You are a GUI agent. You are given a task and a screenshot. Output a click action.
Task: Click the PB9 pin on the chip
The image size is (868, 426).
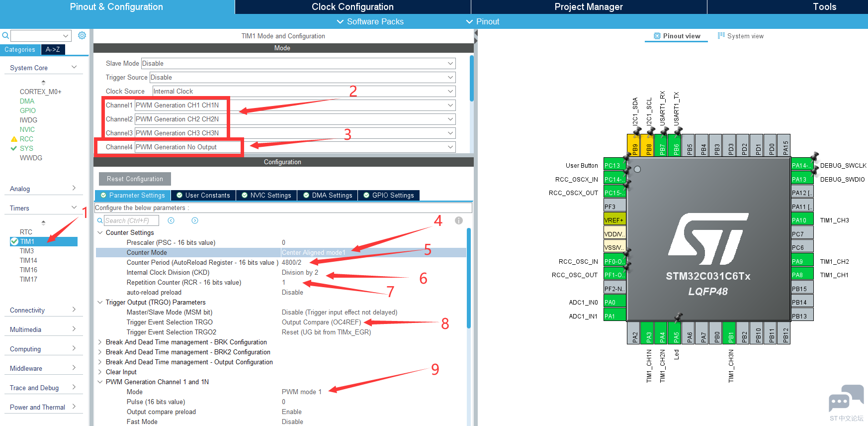pos(634,145)
